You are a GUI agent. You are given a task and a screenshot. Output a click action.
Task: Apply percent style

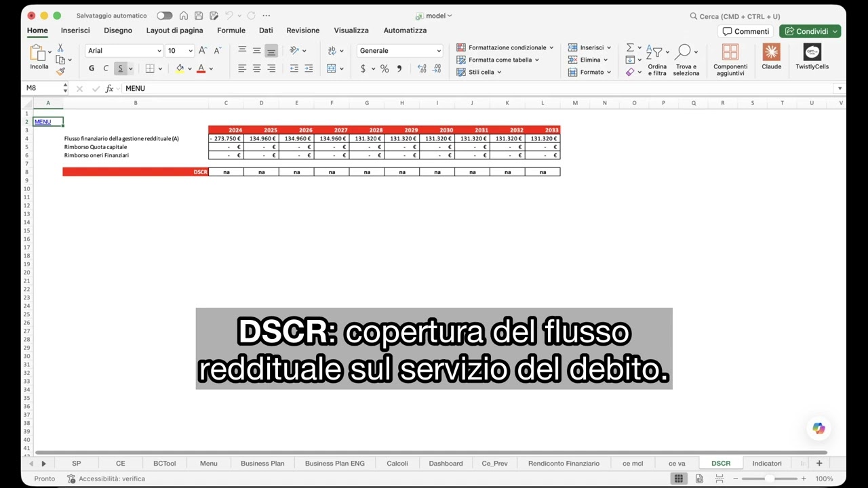click(x=384, y=68)
